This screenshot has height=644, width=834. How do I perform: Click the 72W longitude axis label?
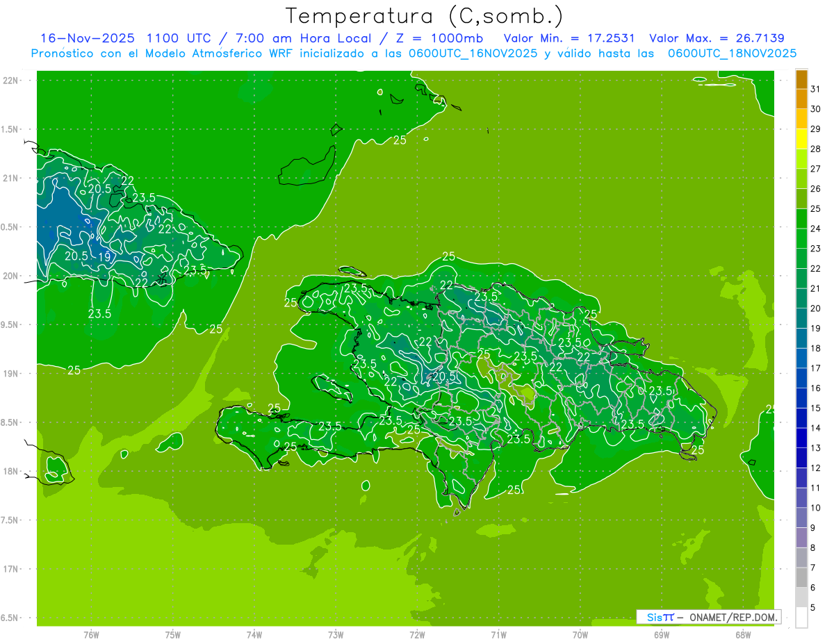coord(417,634)
